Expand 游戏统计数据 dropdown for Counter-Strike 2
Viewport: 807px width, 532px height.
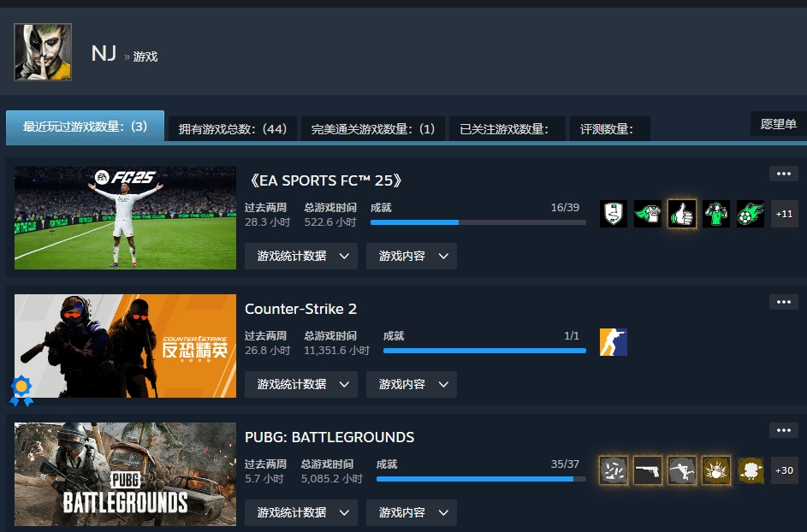pos(301,384)
